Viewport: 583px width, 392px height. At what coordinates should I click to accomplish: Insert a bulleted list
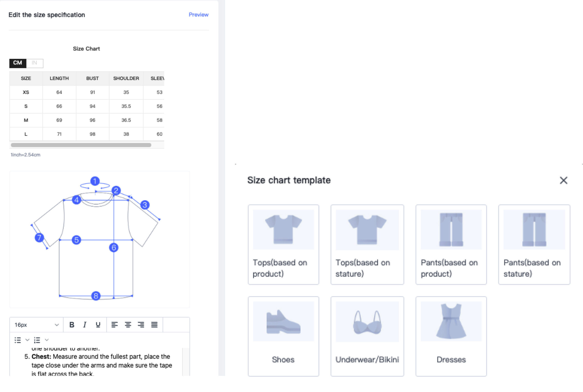pos(17,340)
